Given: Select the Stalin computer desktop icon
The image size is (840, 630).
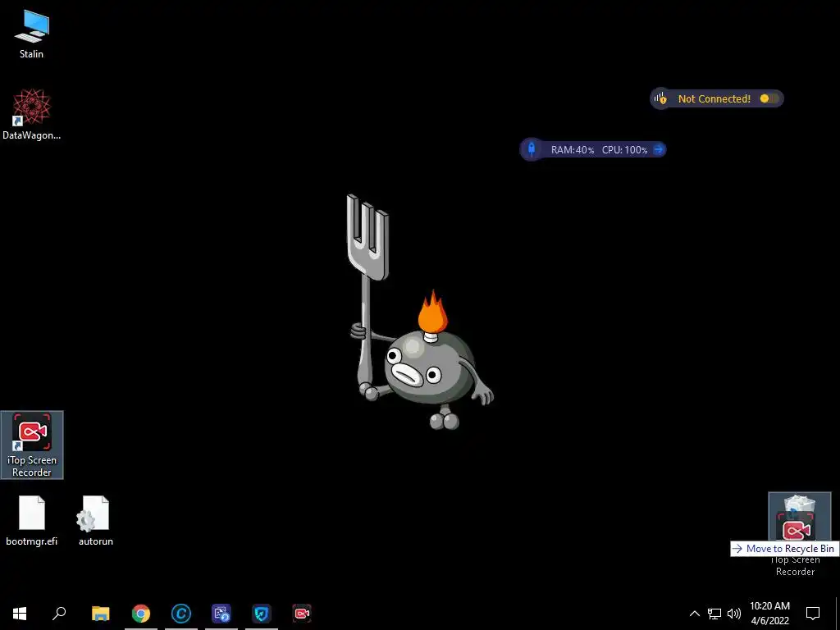Looking at the screenshot, I should tap(32, 34).
